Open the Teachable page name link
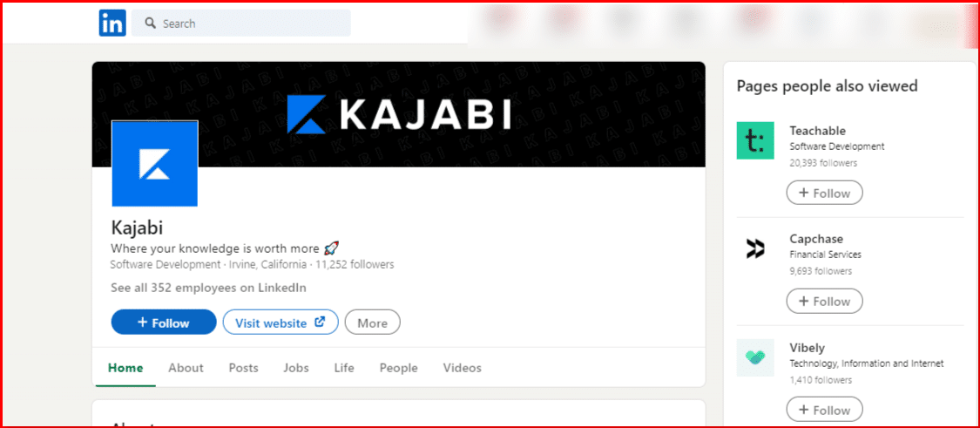The image size is (980, 428). [x=817, y=131]
